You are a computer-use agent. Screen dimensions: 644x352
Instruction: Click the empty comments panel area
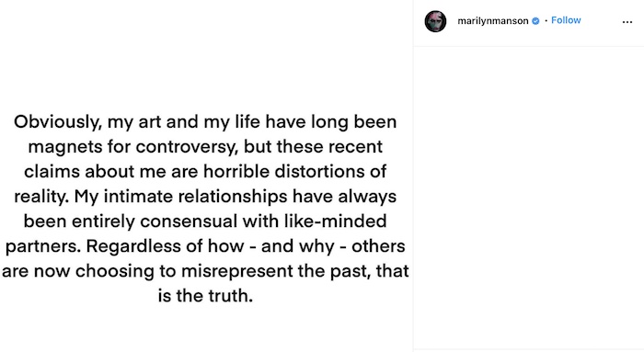click(x=529, y=197)
